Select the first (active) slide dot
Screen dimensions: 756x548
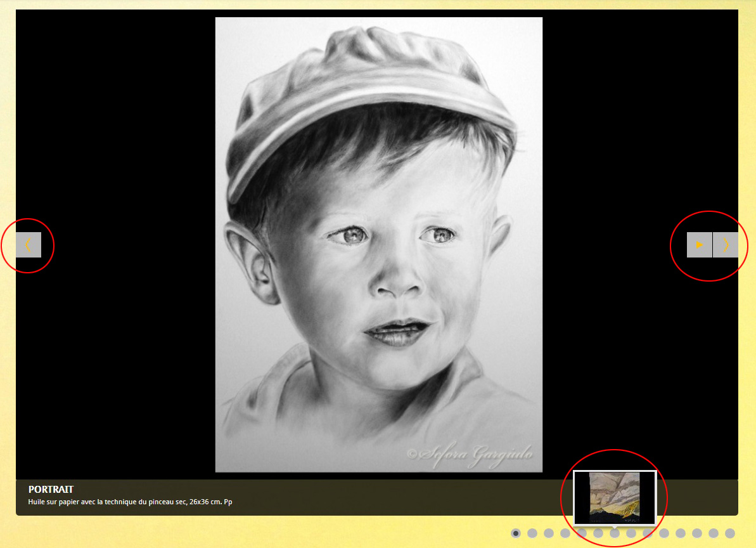click(x=516, y=533)
